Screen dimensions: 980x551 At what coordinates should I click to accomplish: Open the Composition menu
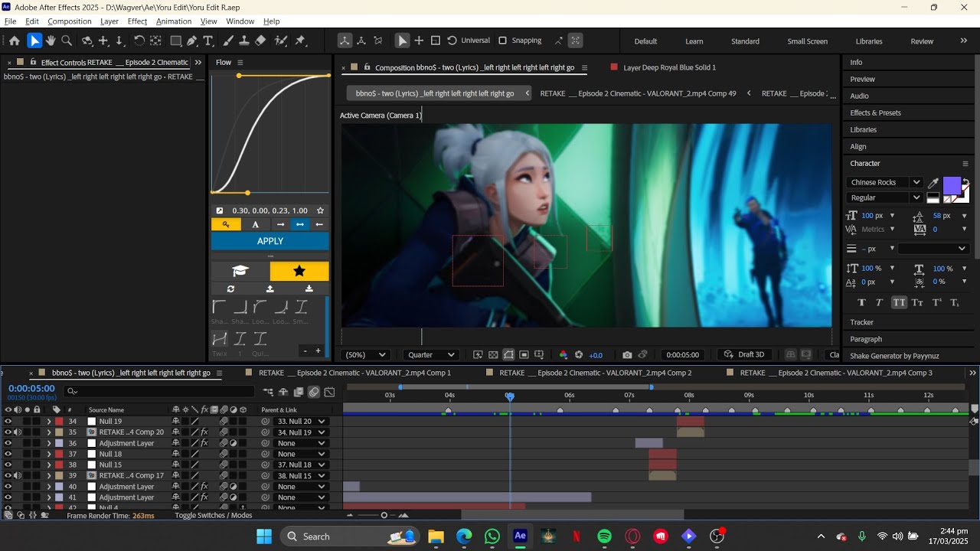pos(69,21)
